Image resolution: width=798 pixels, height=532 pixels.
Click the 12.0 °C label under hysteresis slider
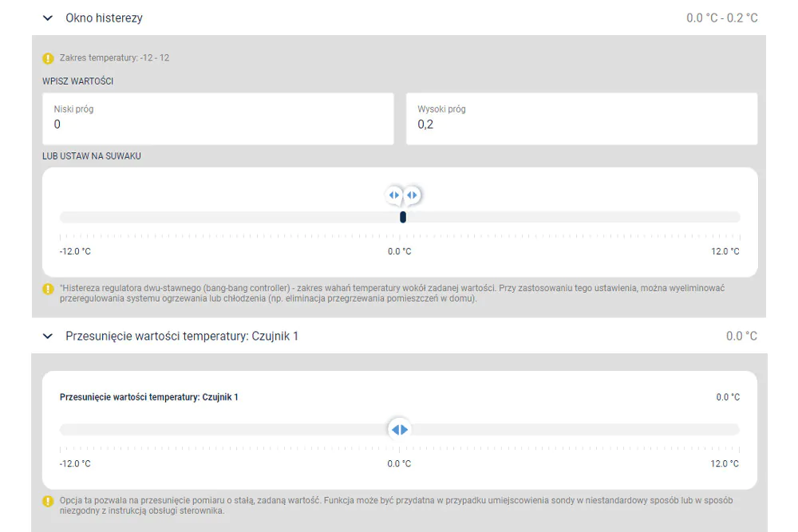[725, 251]
